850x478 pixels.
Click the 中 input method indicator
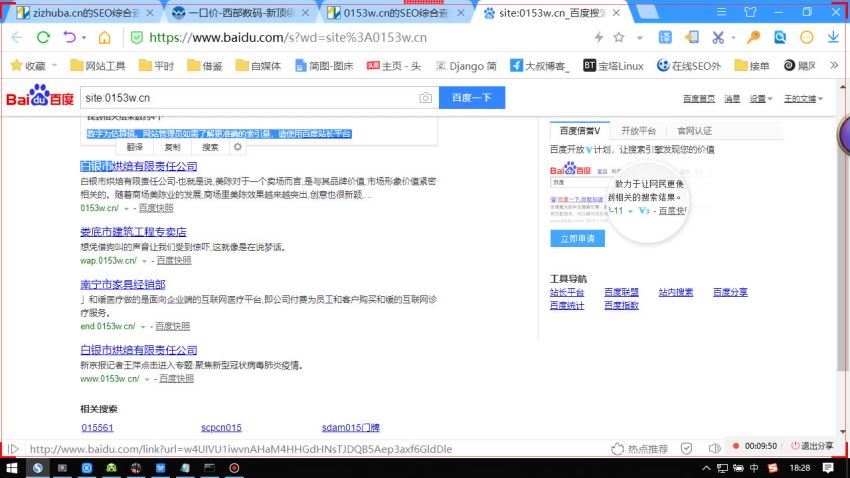click(x=754, y=468)
